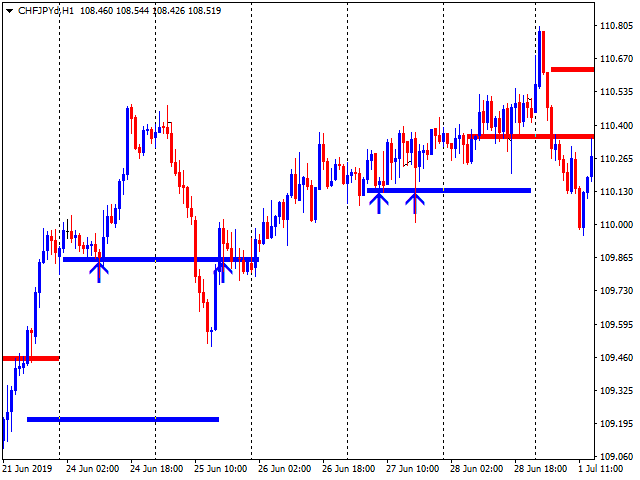Click the 110.265 price axis label
Screen dimensions: 640x480
[616, 159]
